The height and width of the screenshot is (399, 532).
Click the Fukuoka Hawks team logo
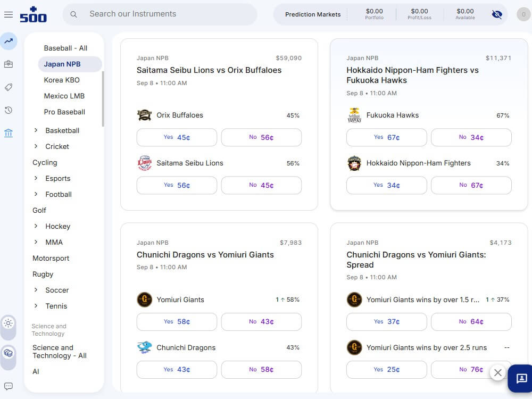[354, 115]
